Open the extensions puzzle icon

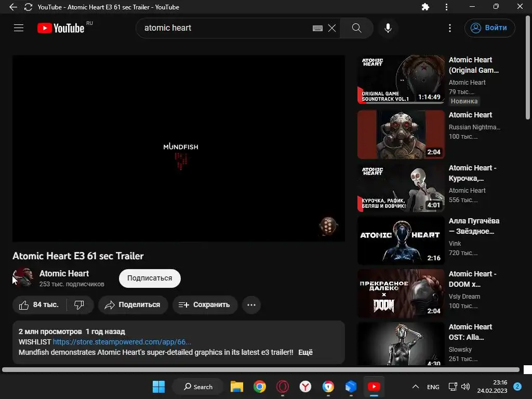point(425,7)
